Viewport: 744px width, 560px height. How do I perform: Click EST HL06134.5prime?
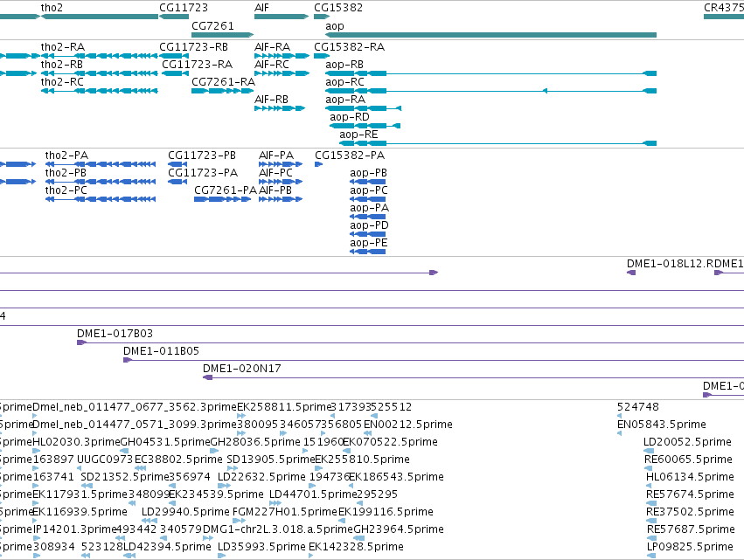tap(691, 477)
